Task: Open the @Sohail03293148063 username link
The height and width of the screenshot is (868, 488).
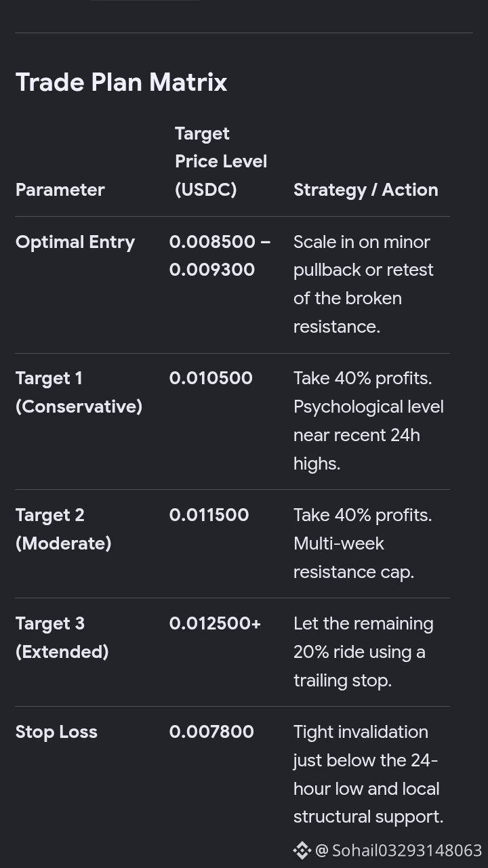Action: pos(399,850)
